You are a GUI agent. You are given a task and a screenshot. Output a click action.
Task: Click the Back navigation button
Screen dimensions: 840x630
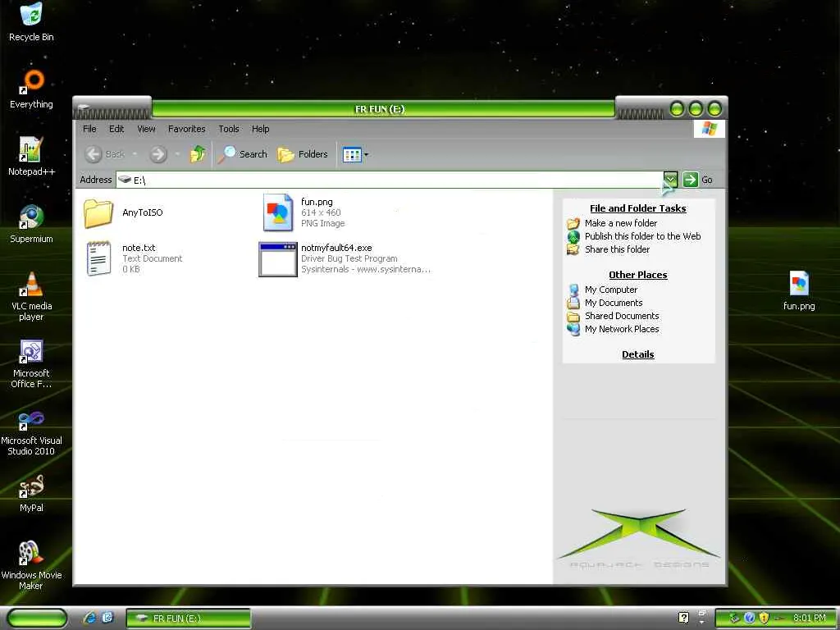pyautogui.click(x=104, y=154)
